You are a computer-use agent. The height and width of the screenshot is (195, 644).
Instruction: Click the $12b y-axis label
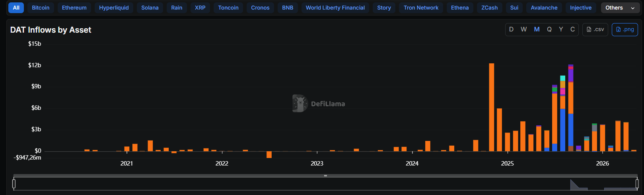pyautogui.click(x=35, y=65)
